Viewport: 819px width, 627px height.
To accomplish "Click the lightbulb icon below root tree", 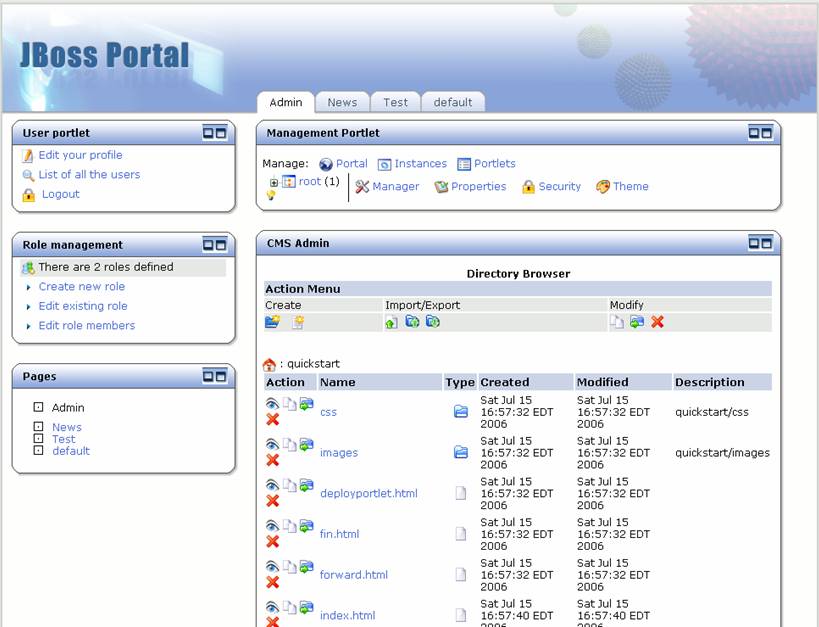I will [x=271, y=195].
